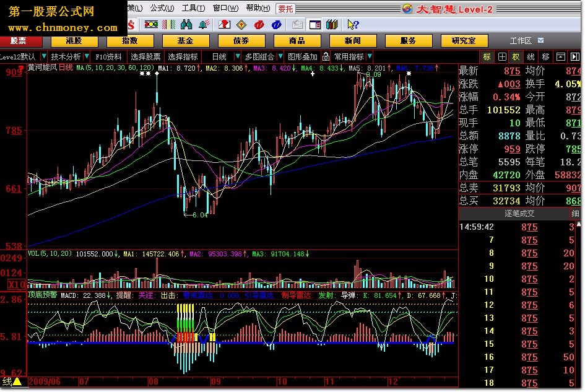585x392 pixels.
Task: Switch to the 港股 tab
Action: (74, 40)
